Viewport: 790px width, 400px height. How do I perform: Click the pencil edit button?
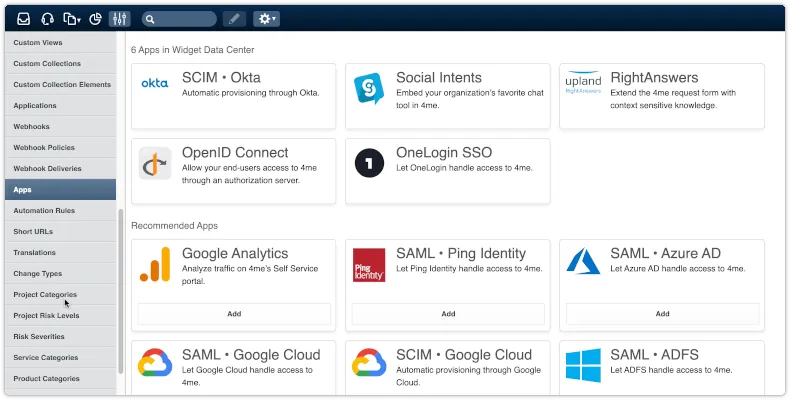[x=234, y=19]
